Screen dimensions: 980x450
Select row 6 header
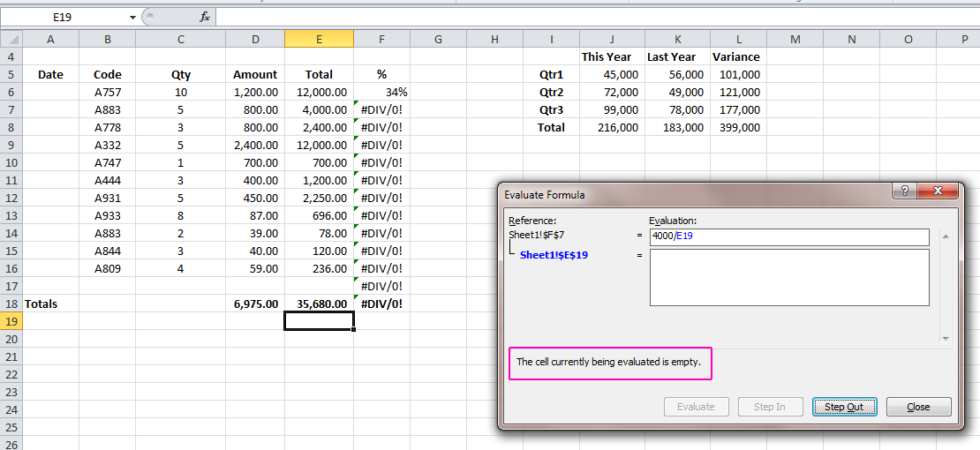pos(11,92)
